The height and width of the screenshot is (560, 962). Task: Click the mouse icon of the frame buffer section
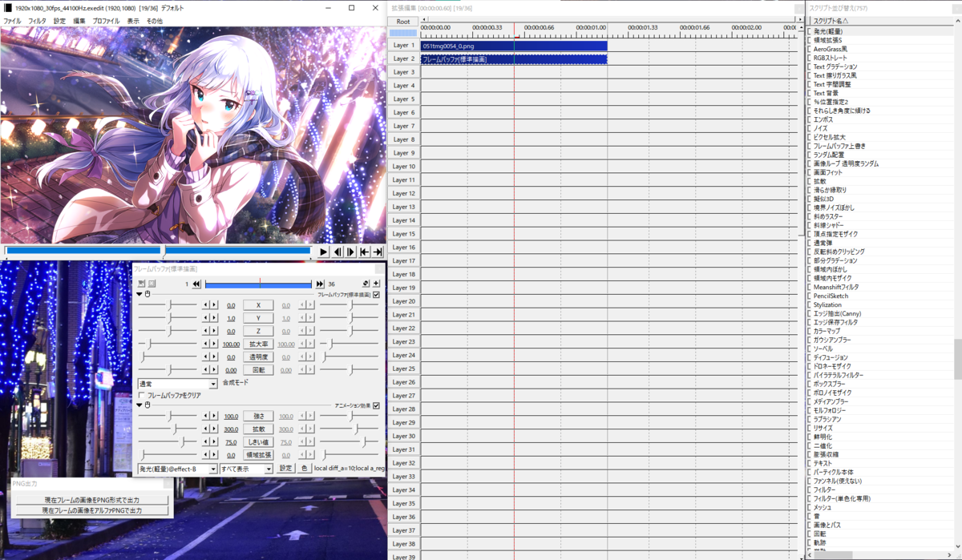(148, 295)
